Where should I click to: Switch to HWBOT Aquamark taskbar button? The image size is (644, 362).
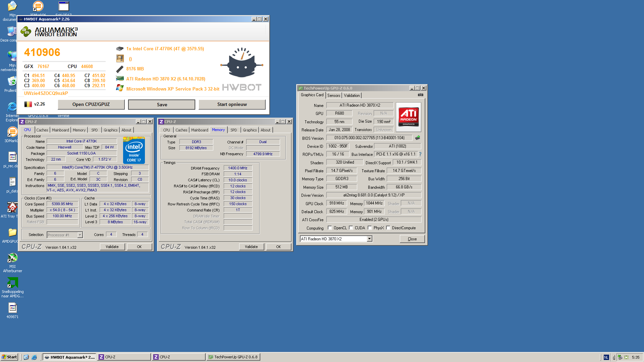(x=70, y=357)
